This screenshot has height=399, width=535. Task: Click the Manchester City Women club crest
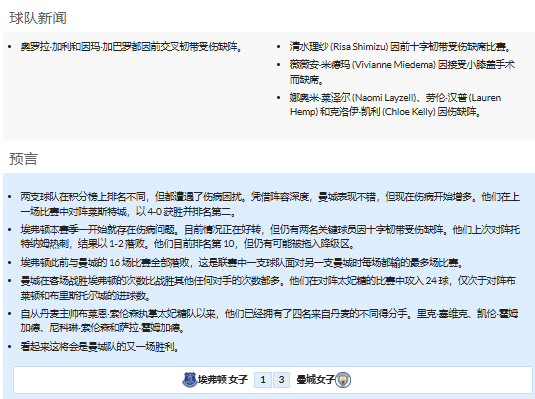(343, 380)
